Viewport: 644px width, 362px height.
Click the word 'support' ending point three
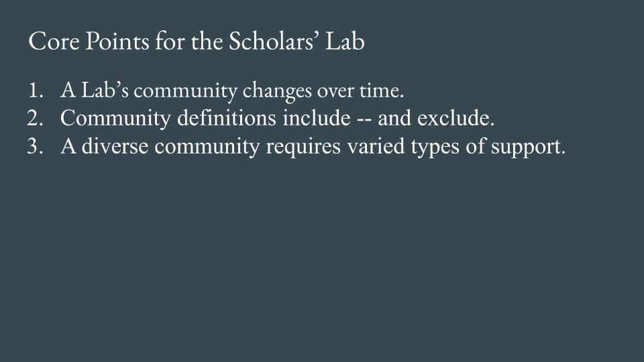point(527,147)
